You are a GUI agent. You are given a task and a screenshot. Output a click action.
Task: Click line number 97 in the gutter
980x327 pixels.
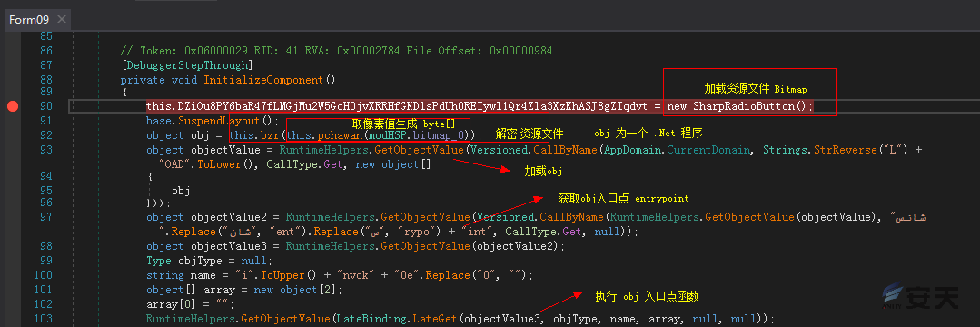[x=46, y=218]
